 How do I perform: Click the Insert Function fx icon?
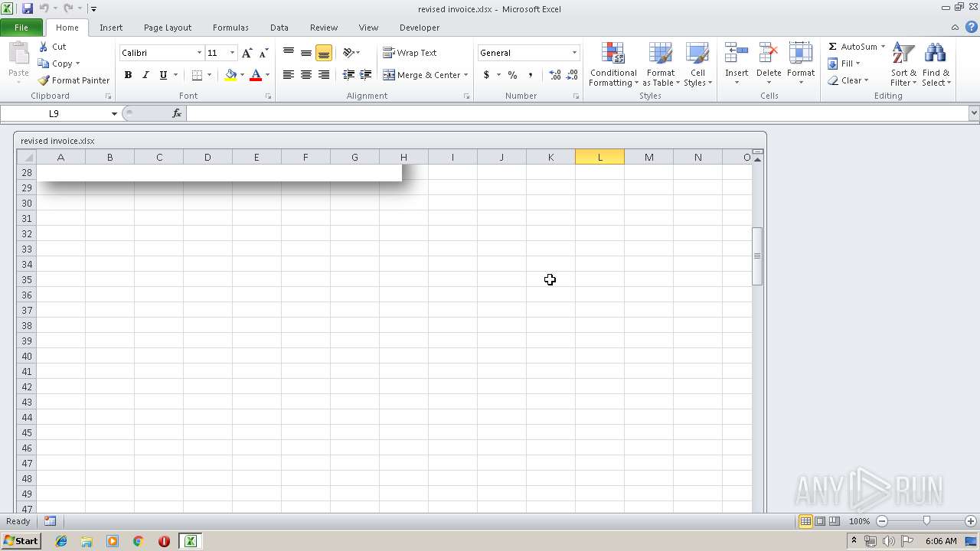tap(177, 113)
